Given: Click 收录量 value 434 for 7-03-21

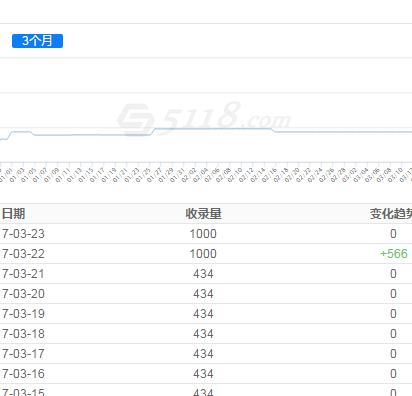Looking at the screenshot, I should click(203, 274).
